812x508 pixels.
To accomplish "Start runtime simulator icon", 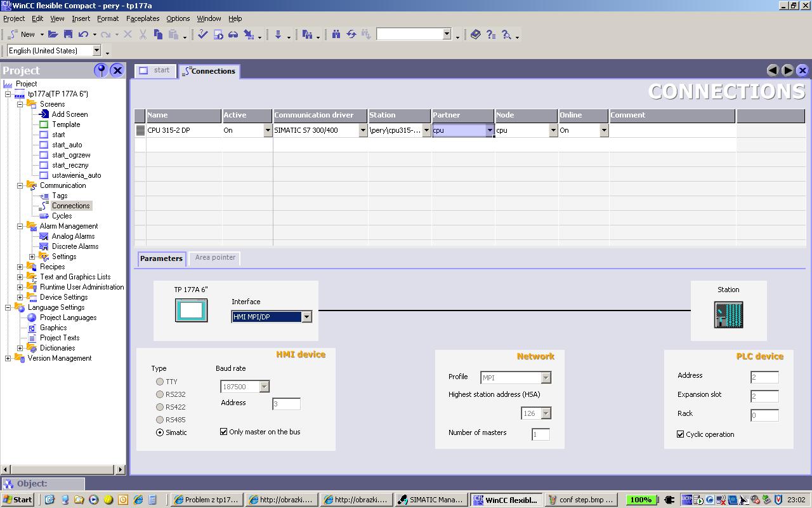I will 218,34.
